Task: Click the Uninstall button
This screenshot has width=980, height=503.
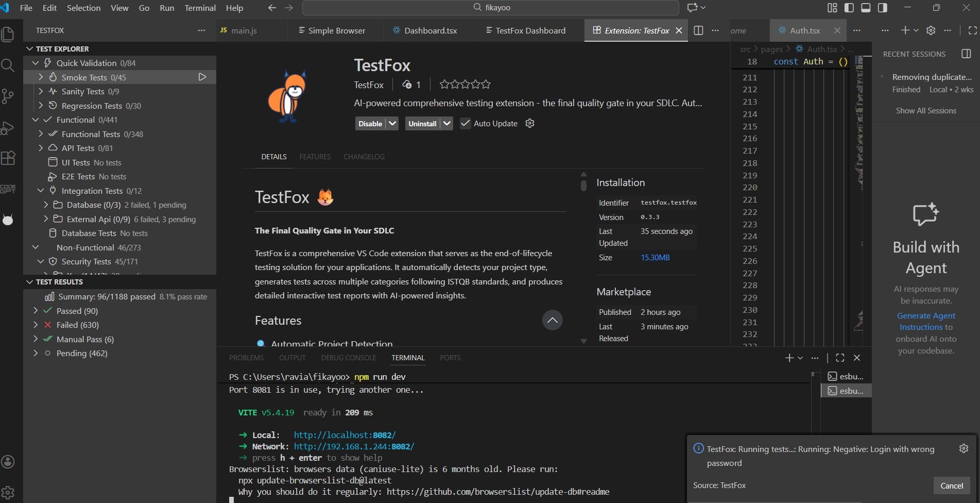Action: pyautogui.click(x=422, y=123)
